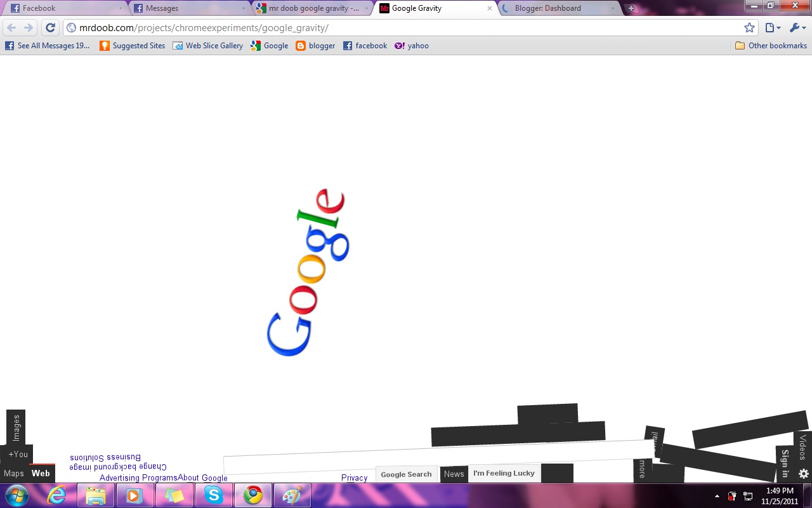
Task: Open the Google bookmark
Action: tap(270, 46)
